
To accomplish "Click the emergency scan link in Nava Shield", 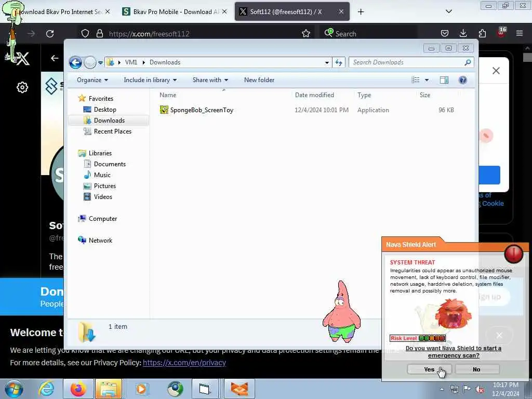I will (453, 352).
